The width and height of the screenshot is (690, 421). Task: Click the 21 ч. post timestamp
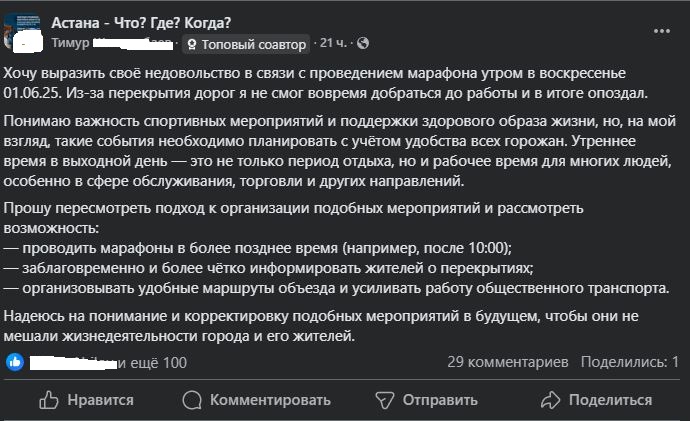(334, 45)
